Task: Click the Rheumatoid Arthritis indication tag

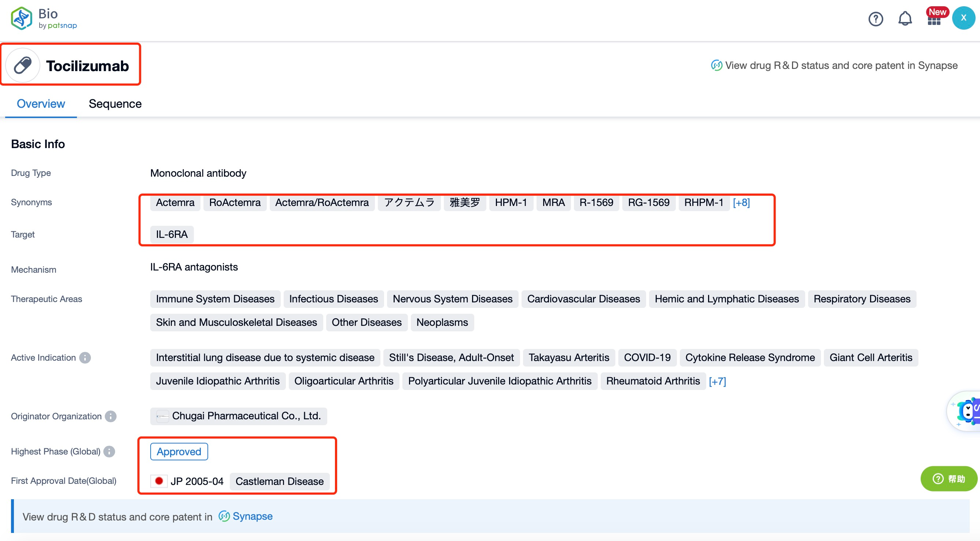Action: [652, 381]
